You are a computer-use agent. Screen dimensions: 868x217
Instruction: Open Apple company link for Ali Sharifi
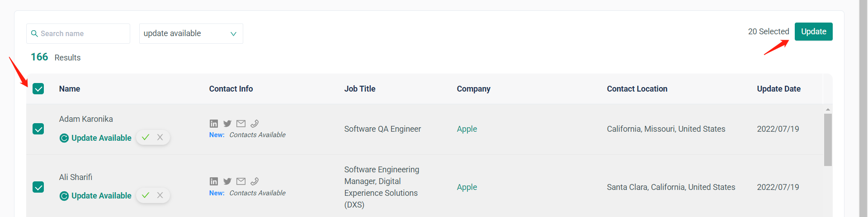(x=467, y=187)
